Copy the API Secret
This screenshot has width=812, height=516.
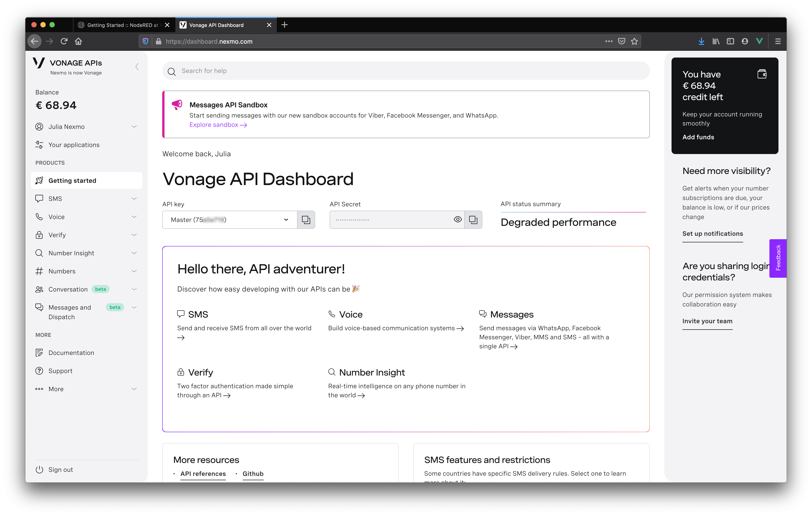473,220
